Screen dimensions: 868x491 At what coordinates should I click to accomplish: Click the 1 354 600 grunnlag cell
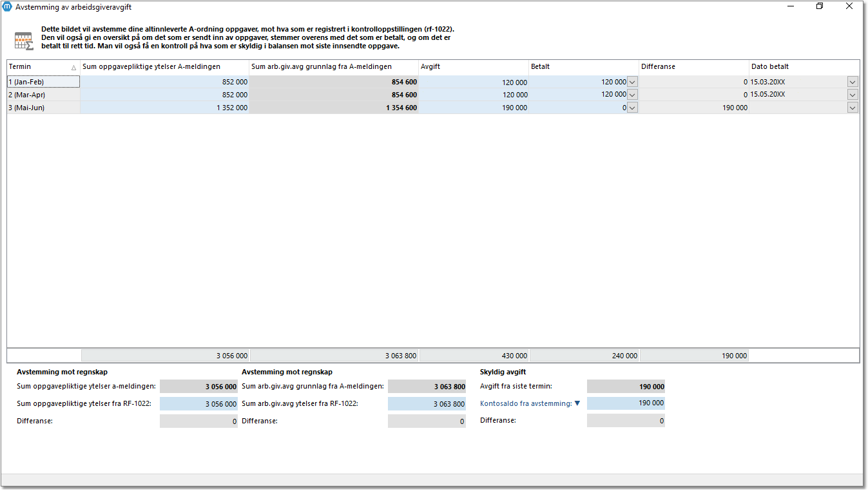(334, 108)
